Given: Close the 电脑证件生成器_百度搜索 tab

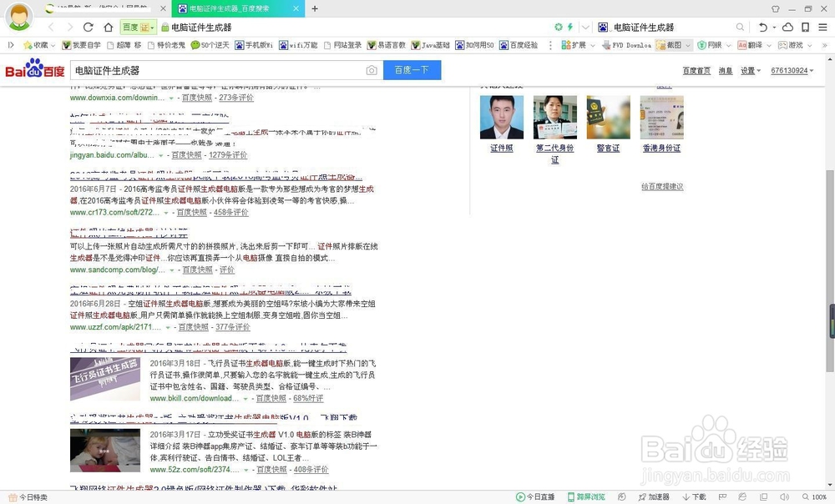Looking at the screenshot, I should 296,8.
